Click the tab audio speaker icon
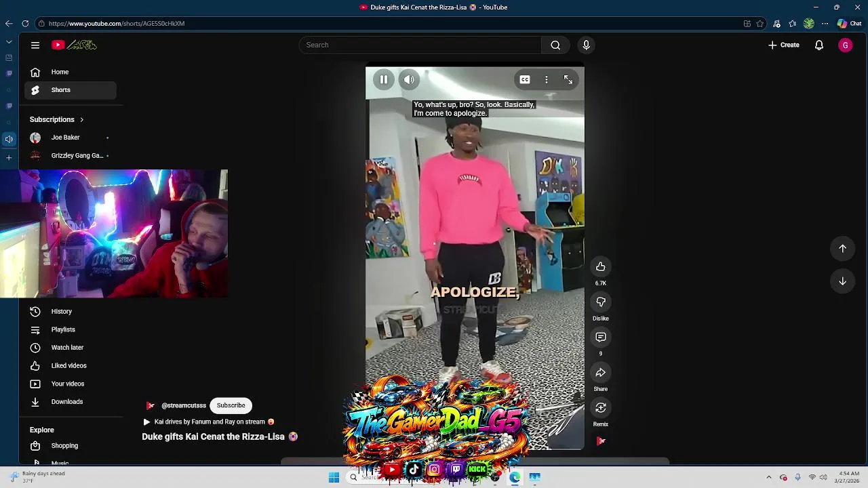This screenshot has width=868, height=488. [9, 139]
